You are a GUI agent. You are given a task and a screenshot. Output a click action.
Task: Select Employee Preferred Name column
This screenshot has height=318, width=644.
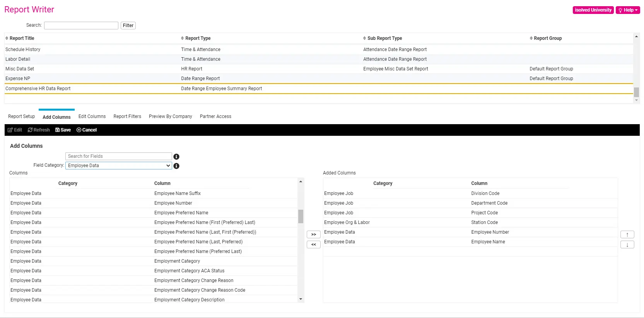click(154, 213)
